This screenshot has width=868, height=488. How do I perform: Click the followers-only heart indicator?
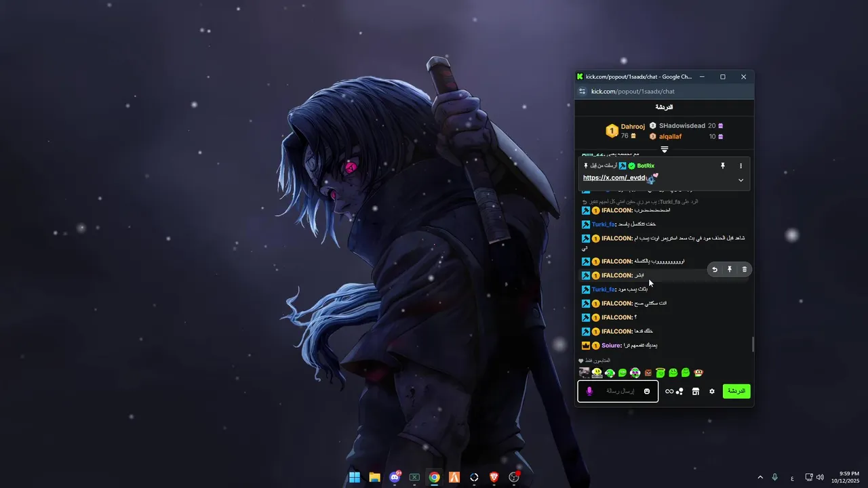click(x=581, y=361)
